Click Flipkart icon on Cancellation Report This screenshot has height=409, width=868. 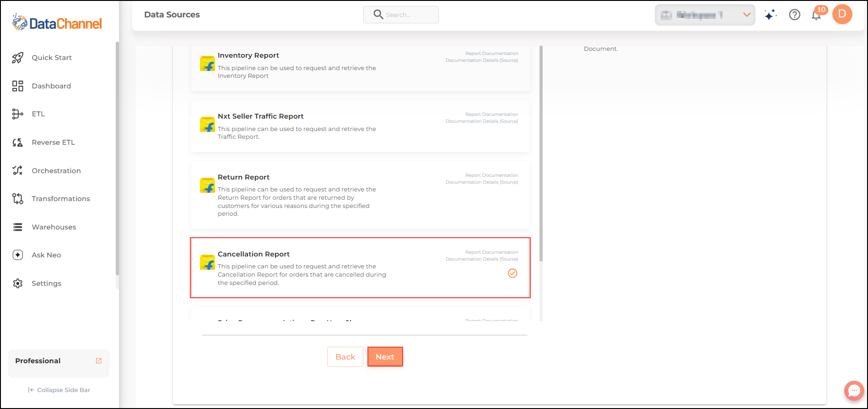[208, 262]
